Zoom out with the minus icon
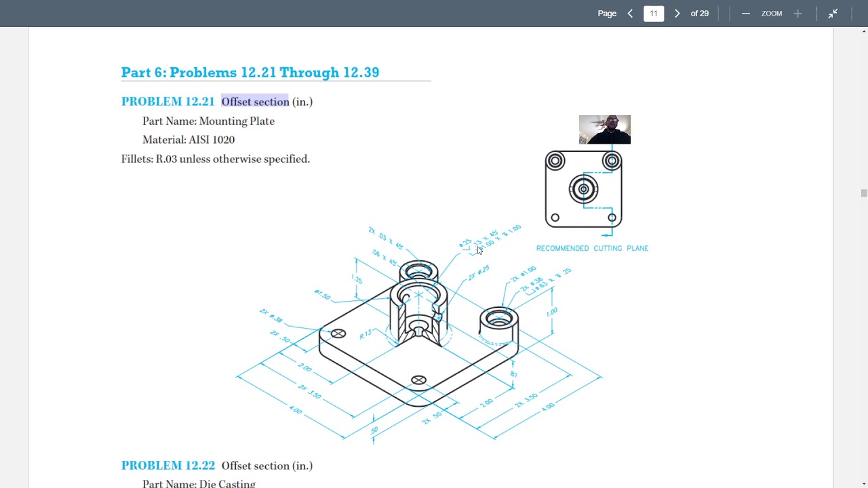 746,14
